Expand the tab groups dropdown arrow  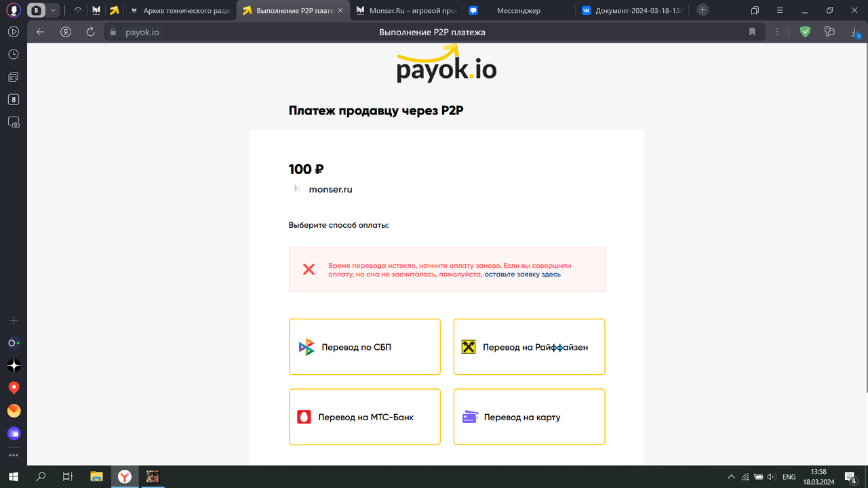[53, 10]
